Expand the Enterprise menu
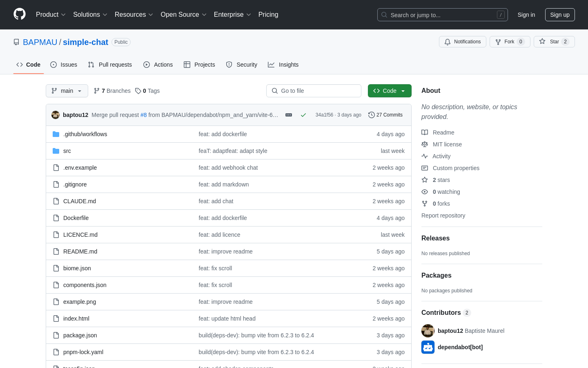Image resolution: width=588 pixels, height=368 pixels. 232,15
